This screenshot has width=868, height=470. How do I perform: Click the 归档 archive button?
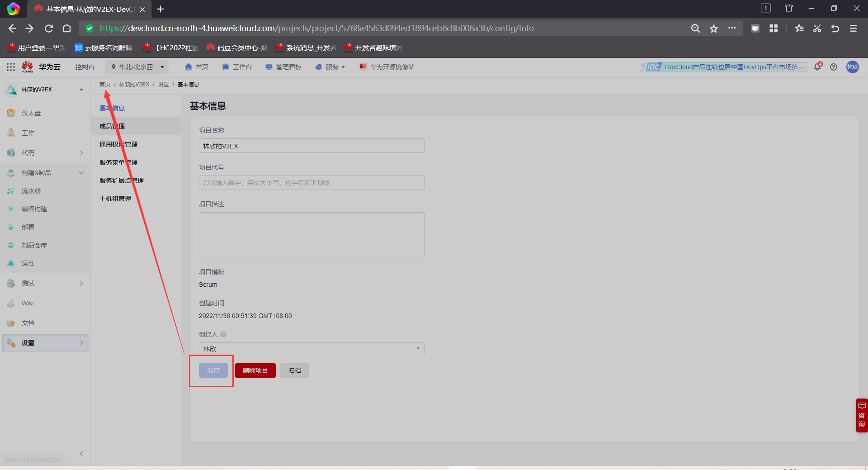tap(295, 370)
